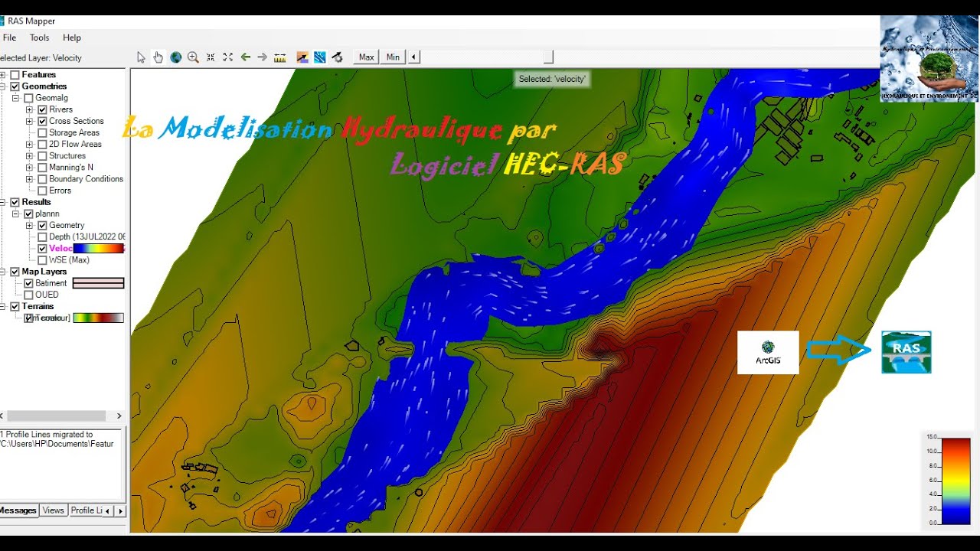The image size is (980, 551).
Task: Click the Terrain color ramp swatch
Action: (x=98, y=318)
